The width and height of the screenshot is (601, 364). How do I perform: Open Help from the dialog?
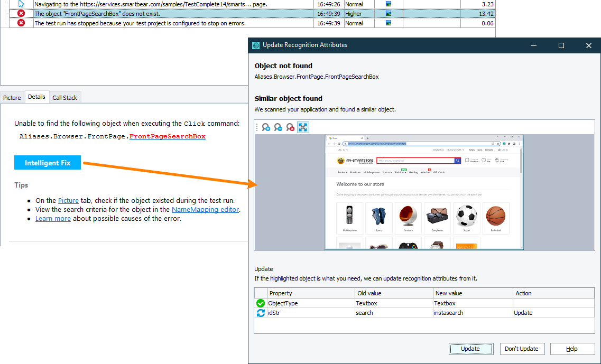point(572,349)
